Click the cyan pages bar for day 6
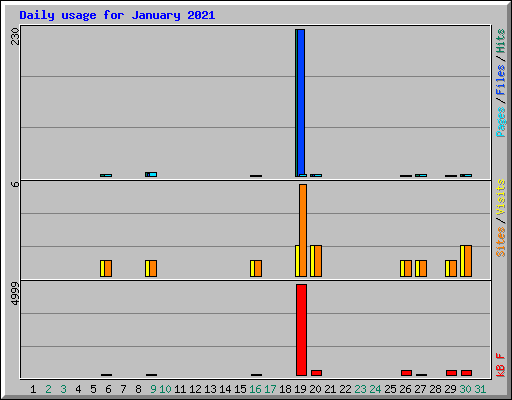The image size is (512, 400). (x=108, y=175)
